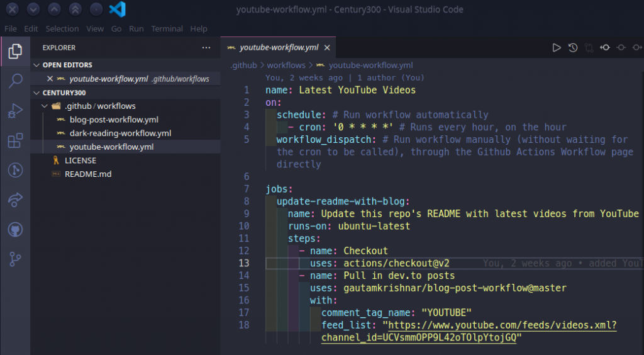Open README.md from the file tree
Image resolution: width=644 pixels, height=355 pixels.
(87, 174)
